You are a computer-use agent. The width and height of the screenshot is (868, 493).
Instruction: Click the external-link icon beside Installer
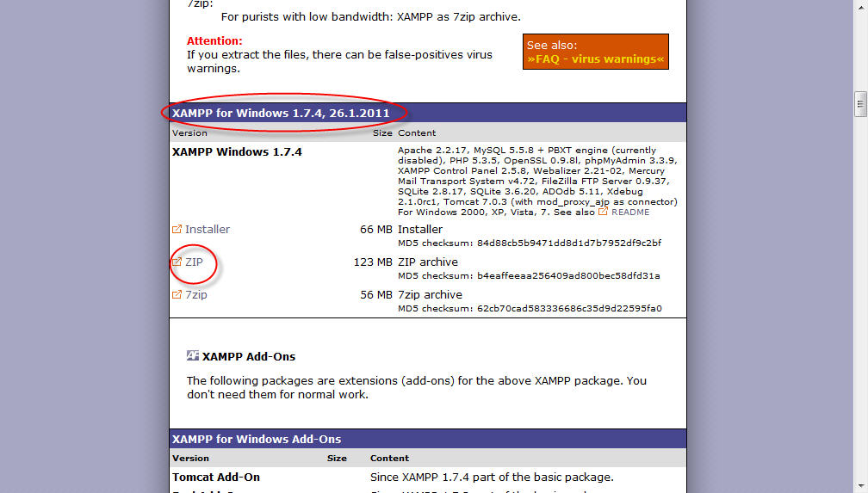[x=177, y=230]
